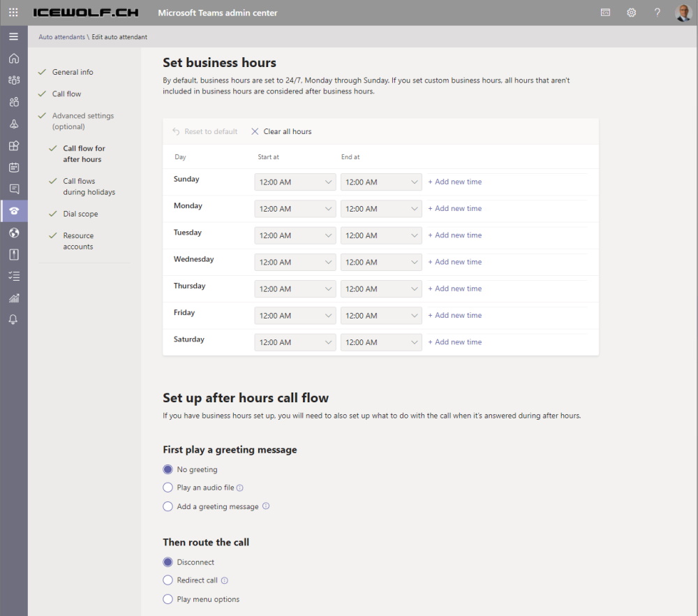Add new time for Saturday
Viewport: 698px width, 616px height.
click(x=454, y=342)
